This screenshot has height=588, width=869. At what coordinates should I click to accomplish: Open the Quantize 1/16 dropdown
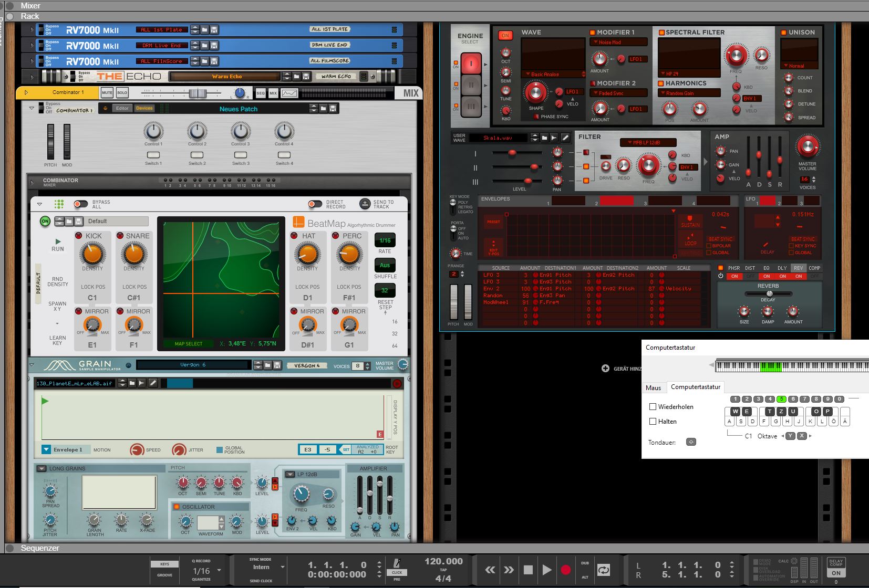pos(219,570)
